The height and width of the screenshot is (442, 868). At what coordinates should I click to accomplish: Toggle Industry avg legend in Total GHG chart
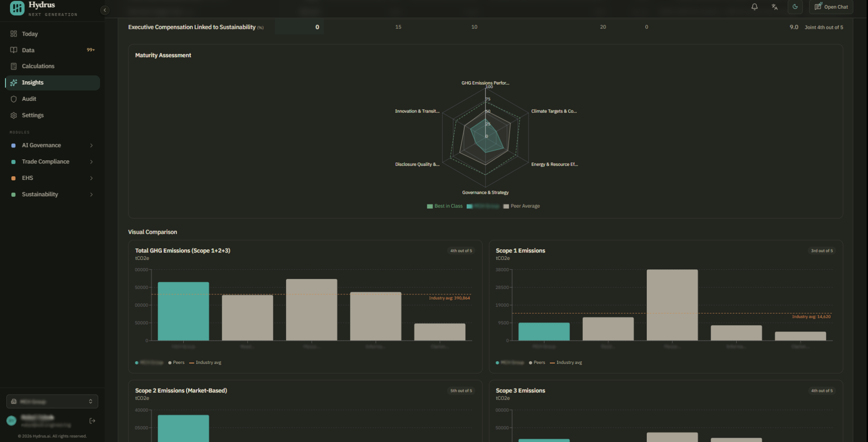coord(205,363)
